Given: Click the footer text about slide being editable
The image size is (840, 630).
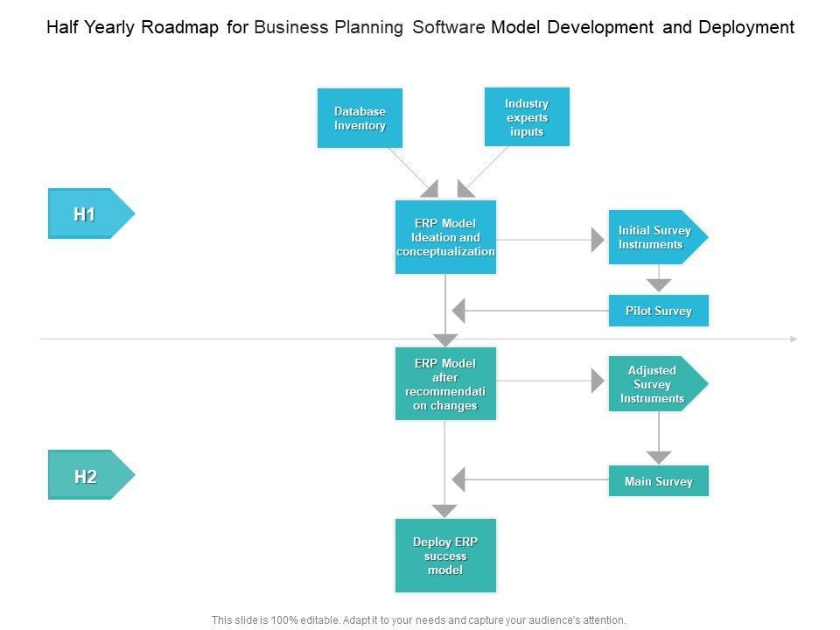Looking at the screenshot, I should (419, 619).
